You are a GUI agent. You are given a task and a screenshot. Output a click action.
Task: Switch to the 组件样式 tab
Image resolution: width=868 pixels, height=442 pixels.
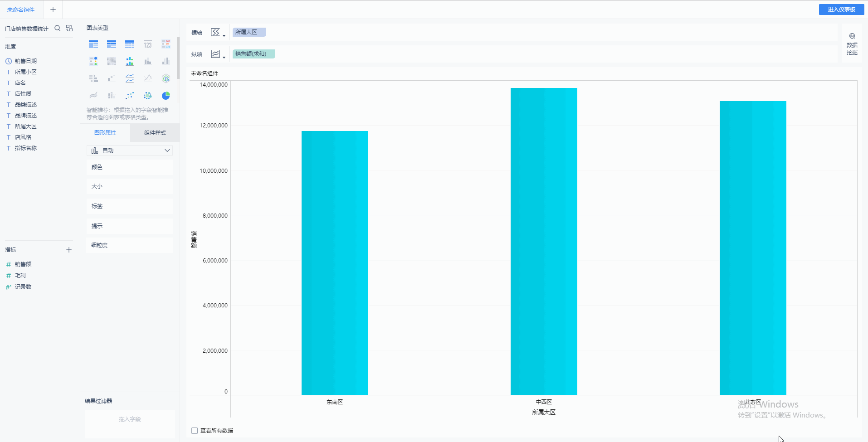pos(155,133)
